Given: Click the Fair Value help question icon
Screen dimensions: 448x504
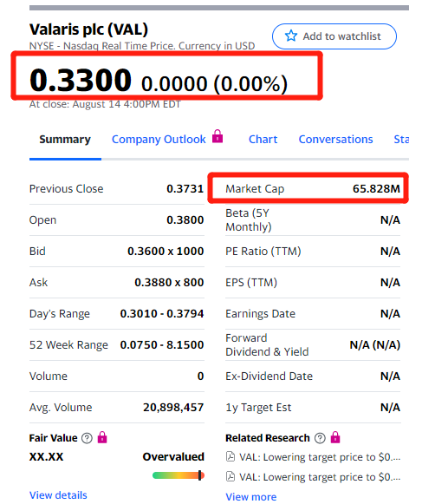Looking at the screenshot, I should 87,438.
